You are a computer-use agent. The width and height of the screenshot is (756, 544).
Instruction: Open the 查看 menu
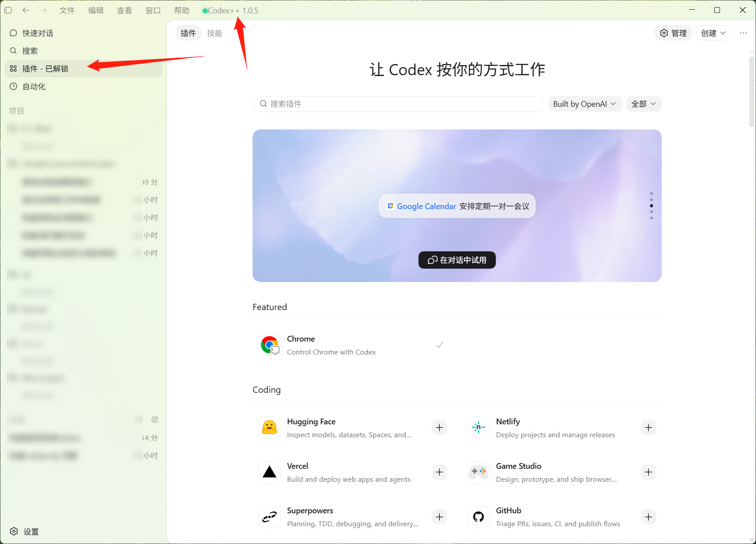(125, 10)
